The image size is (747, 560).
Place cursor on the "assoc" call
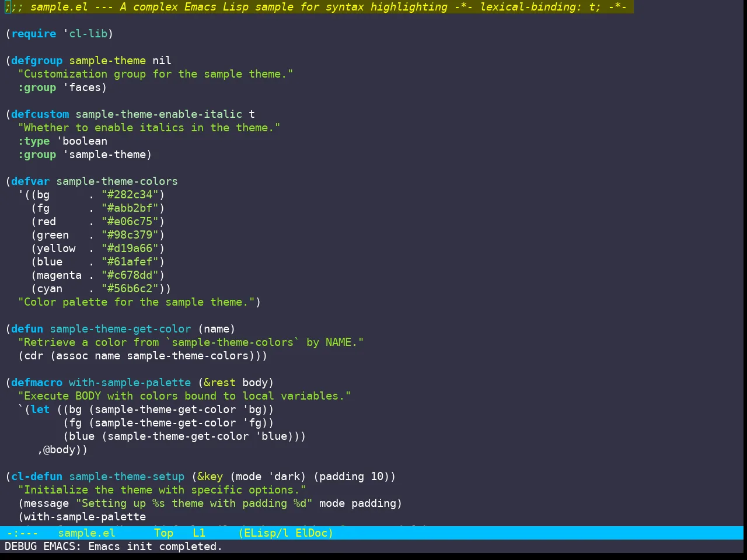(72, 356)
